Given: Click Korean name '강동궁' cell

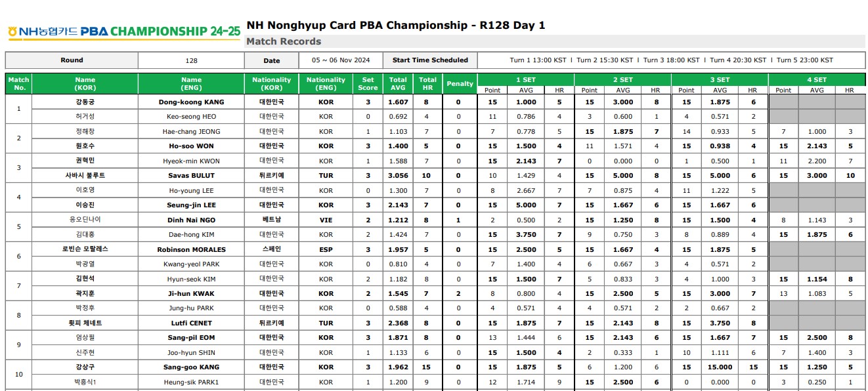Looking at the screenshot, I should (85, 102).
